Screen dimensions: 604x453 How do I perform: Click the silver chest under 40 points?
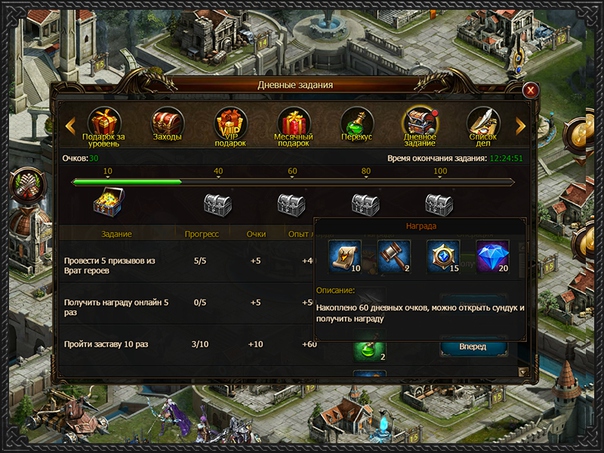point(218,205)
